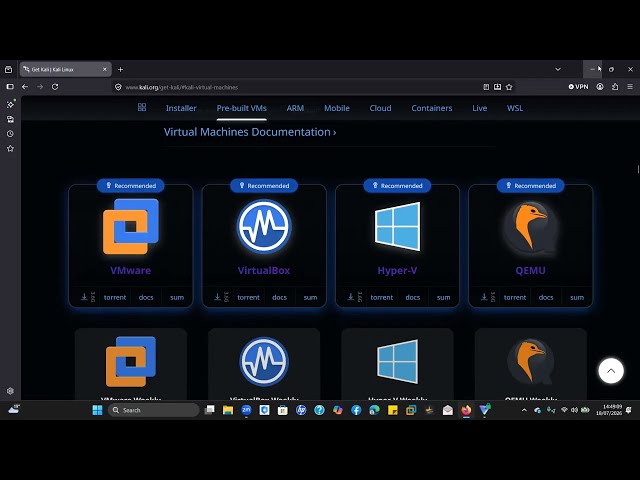Click the VMware Weekly card logo
Screen dimensions: 640x480
coord(131,361)
